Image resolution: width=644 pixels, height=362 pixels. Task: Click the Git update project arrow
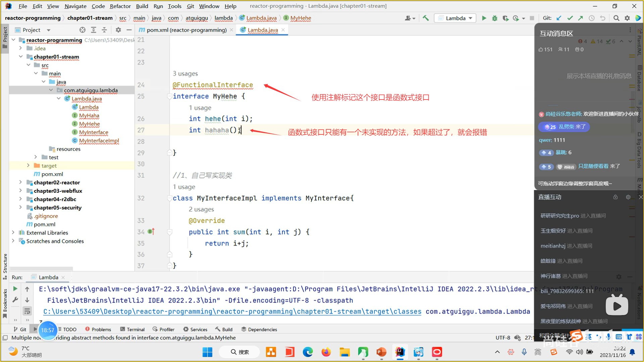click(x=559, y=18)
